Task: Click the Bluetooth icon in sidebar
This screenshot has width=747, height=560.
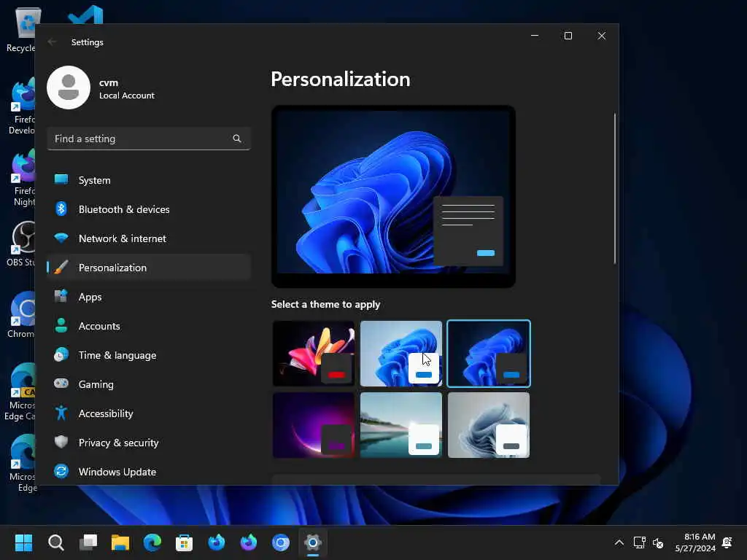Action: coord(61,209)
